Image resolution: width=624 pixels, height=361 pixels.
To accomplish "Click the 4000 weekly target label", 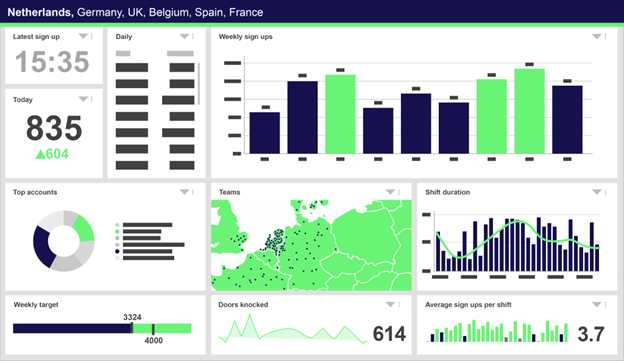I will [x=154, y=340].
